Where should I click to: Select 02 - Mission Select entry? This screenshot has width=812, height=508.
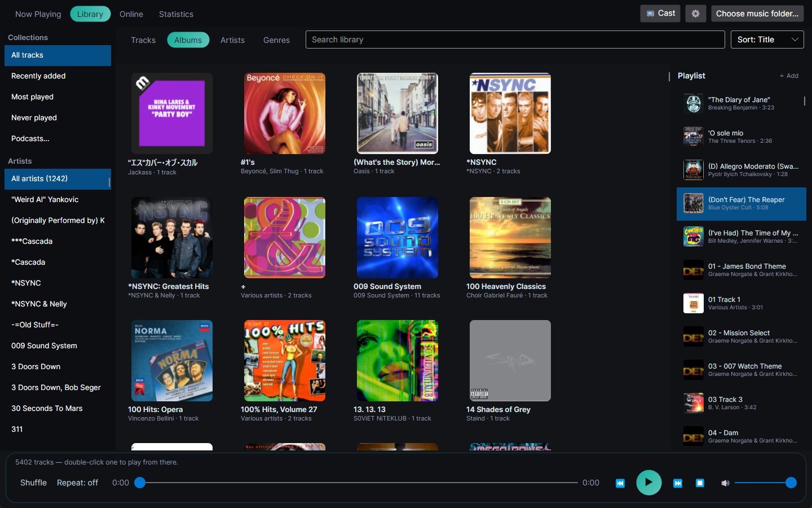741,337
